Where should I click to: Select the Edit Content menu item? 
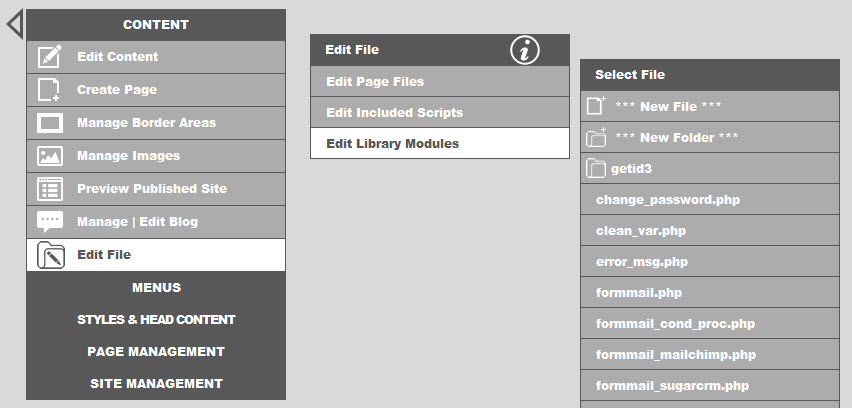point(156,57)
